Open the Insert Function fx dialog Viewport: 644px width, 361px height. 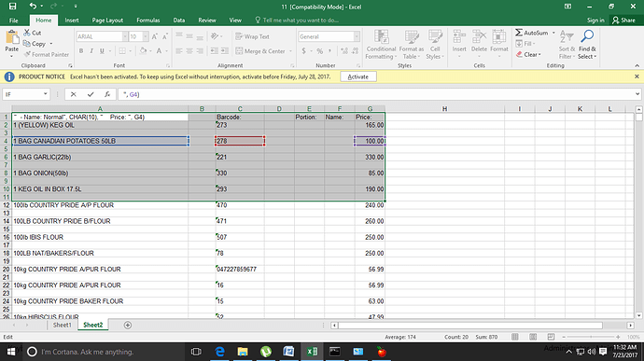point(107,94)
